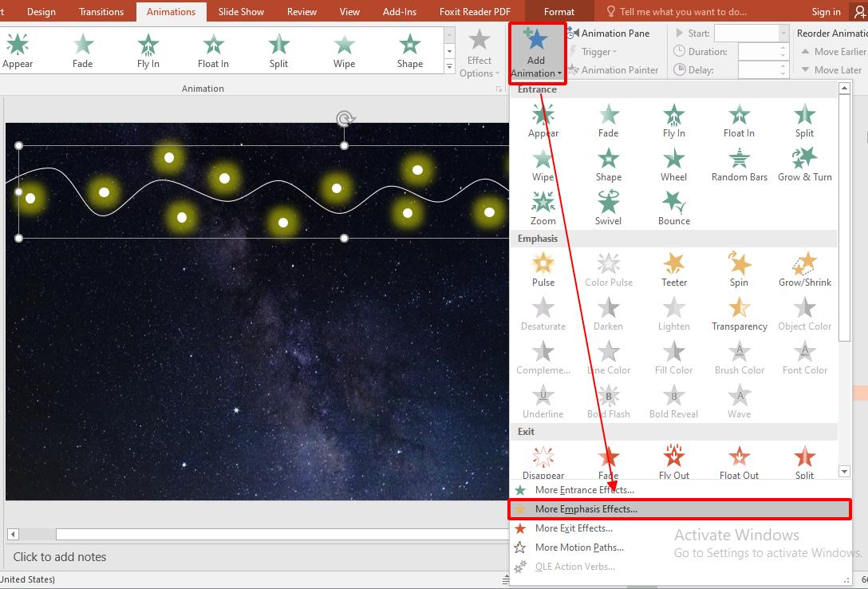The height and width of the screenshot is (589, 868).
Task: Open the Animation Pane
Action: click(x=614, y=33)
